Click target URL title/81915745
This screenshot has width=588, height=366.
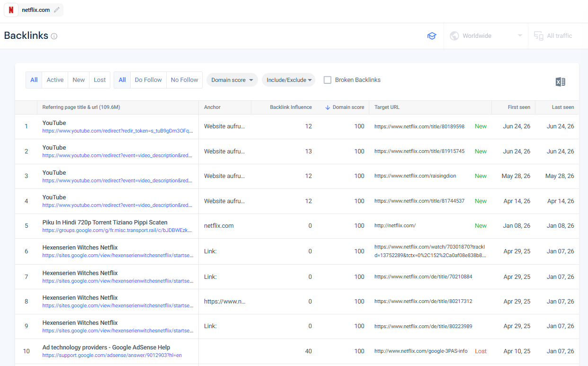pos(419,152)
